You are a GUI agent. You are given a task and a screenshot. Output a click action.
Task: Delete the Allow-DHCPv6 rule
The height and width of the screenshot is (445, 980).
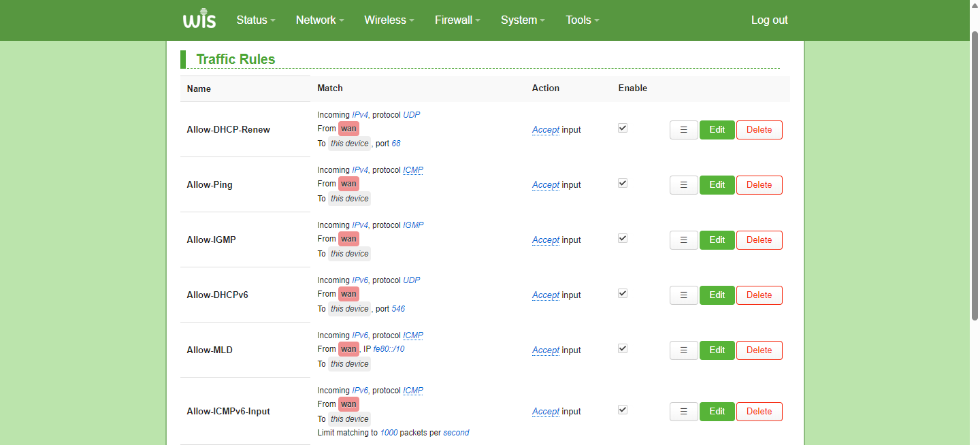[x=759, y=295]
